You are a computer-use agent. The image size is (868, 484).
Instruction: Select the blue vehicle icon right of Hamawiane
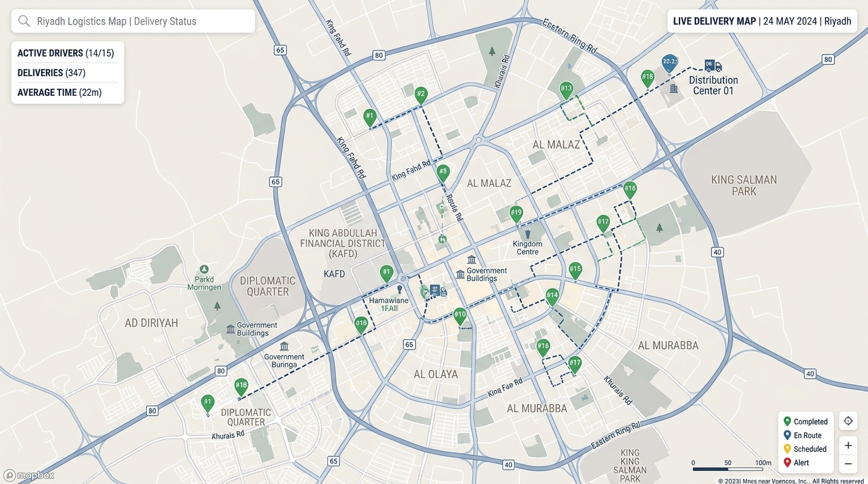(x=438, y=291)
